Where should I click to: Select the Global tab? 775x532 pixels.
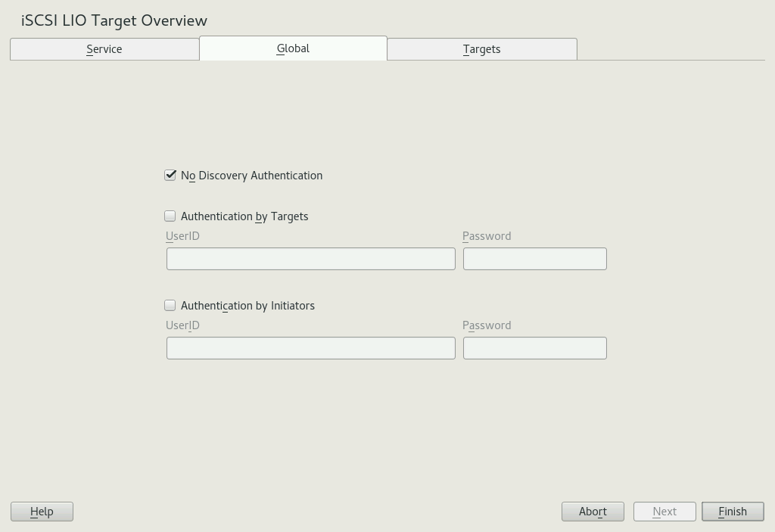[293, 48]
